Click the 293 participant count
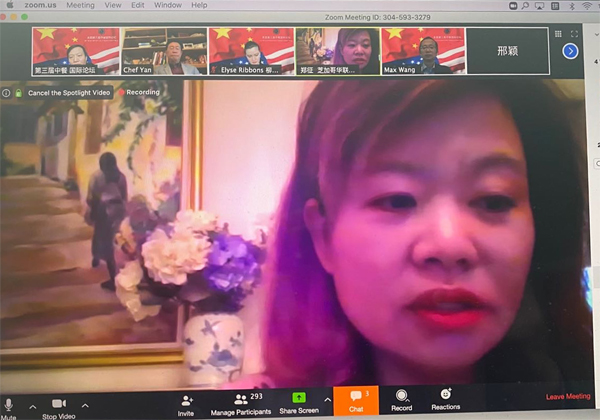The height and width of the screenshot is (420, 600). point(256,396)
